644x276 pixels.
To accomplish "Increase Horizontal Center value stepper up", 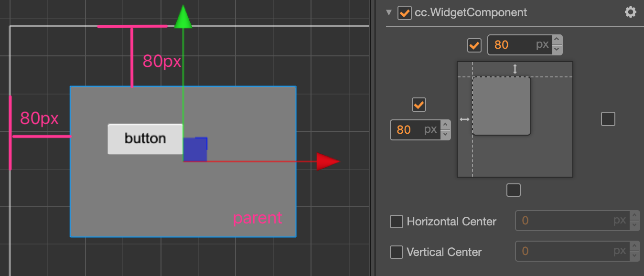I will (x=634, y=216).
